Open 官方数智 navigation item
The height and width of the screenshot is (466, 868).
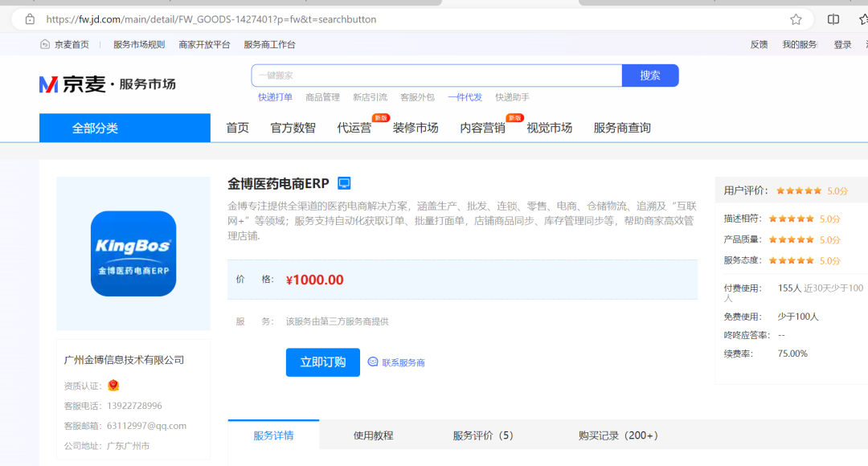pos(293,128)
